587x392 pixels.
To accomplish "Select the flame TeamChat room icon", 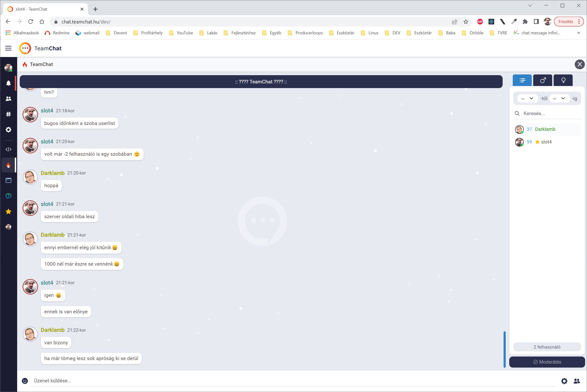I will [8, 165].
